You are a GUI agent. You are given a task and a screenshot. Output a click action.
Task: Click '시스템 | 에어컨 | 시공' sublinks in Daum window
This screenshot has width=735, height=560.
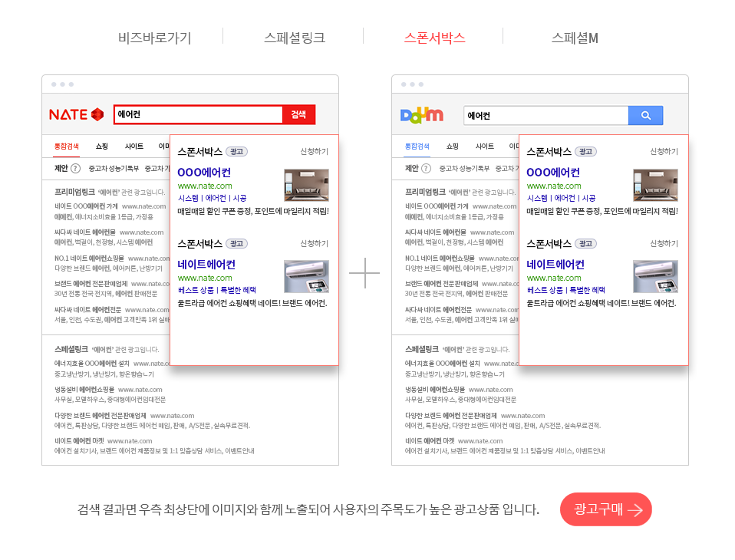pos(561,198)
